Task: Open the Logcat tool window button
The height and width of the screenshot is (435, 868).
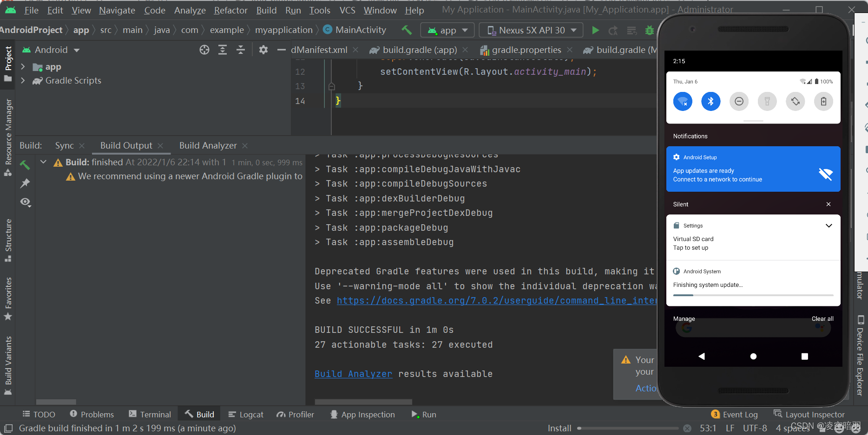Action: (246, 414)
